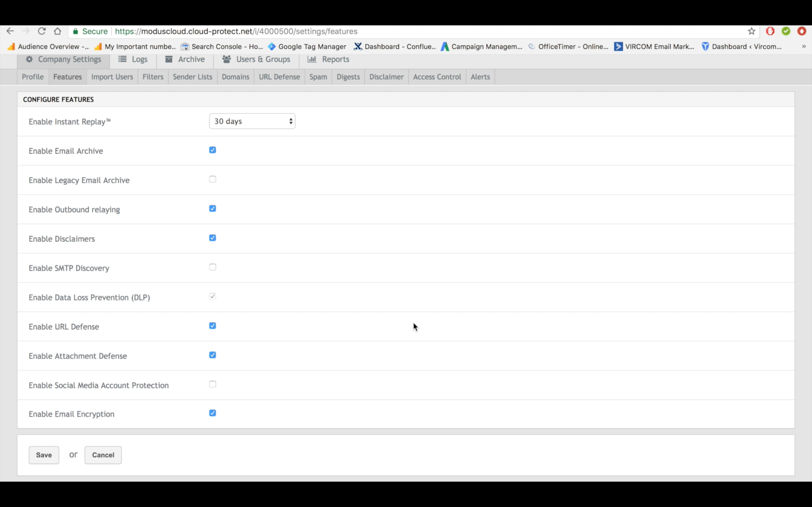Click the Cancel button

click(103, 455)
